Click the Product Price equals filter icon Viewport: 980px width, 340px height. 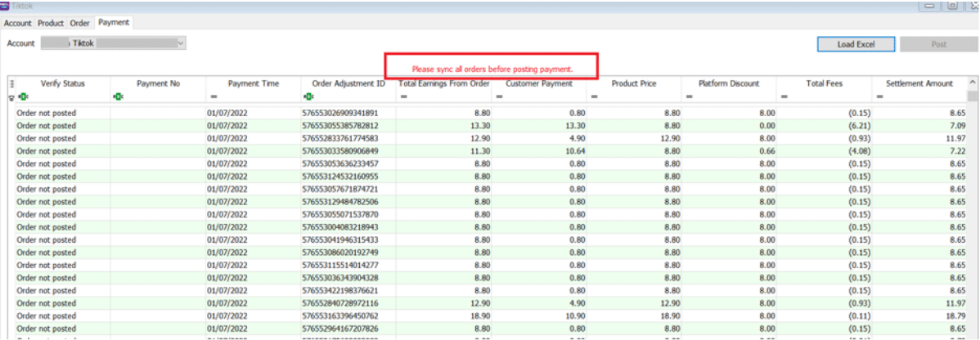coord(594,96)
